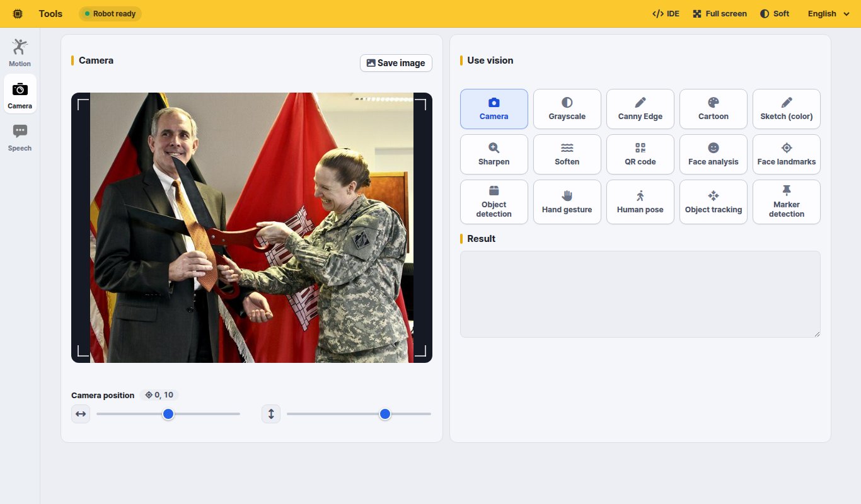Apply the Sharpen filter

click(494, 154)
